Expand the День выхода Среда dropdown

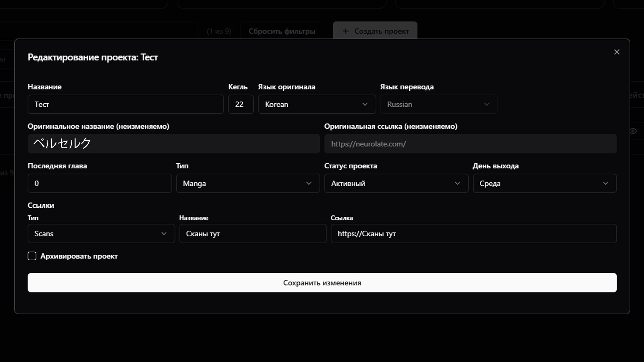pyautogui.click(x=544, y=184)
